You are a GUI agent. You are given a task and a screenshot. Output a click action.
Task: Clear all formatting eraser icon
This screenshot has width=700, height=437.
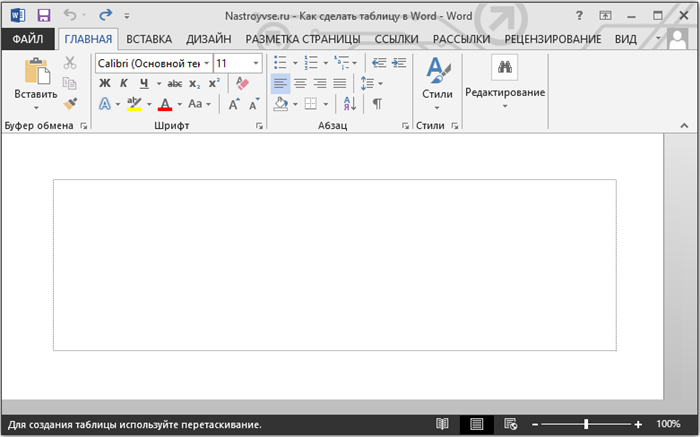pyautogui.click(x=242, y=83)
